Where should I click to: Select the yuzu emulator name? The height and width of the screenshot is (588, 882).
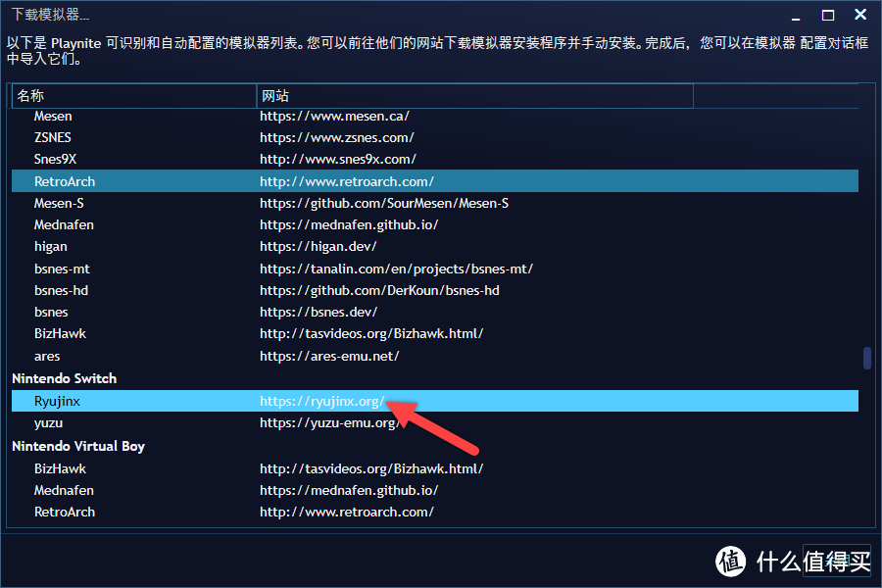click(48, 423)
